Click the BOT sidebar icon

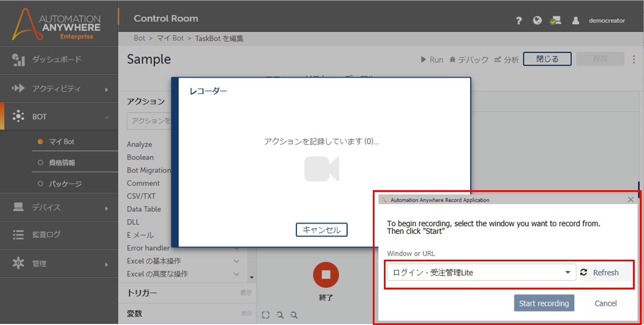[18, 116]
